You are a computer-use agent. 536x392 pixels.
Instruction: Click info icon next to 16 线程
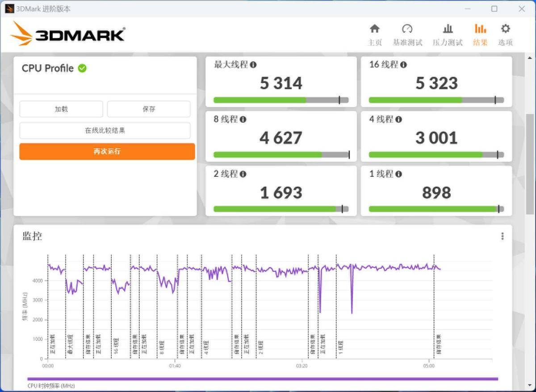coord(403,65)
